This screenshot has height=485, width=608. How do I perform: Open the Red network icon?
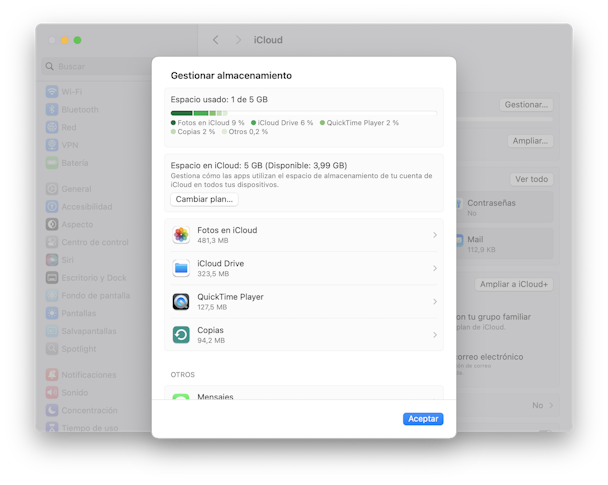coord(52,127)
